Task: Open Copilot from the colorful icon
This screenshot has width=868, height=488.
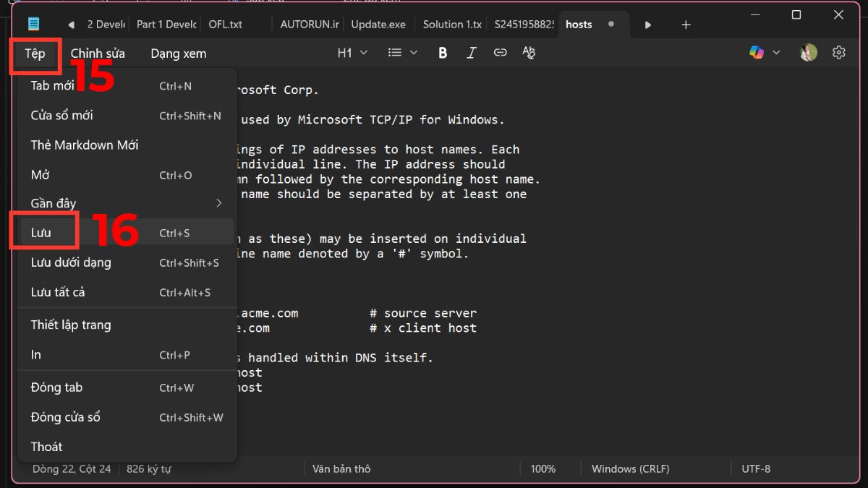Action: click(x=757, y=53)
